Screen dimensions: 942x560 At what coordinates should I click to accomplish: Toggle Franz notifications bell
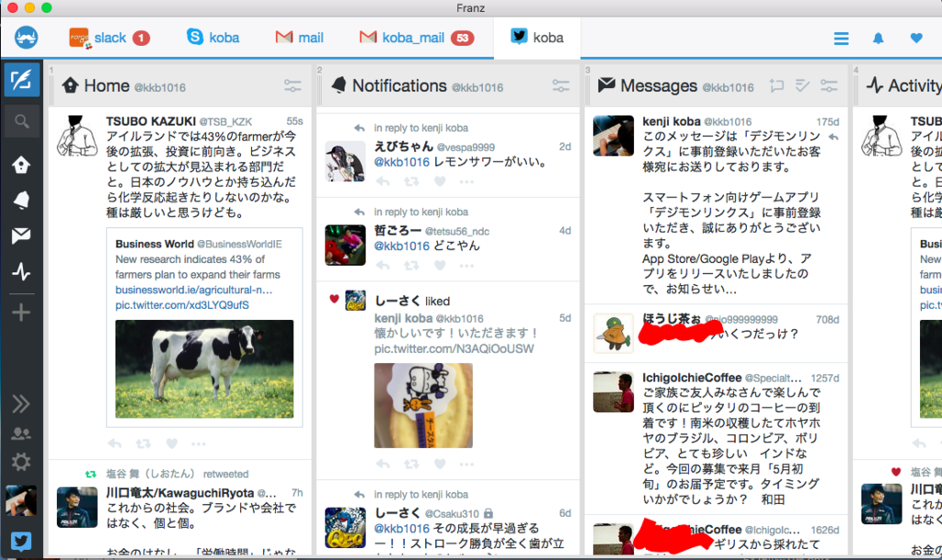pos(879,39)
